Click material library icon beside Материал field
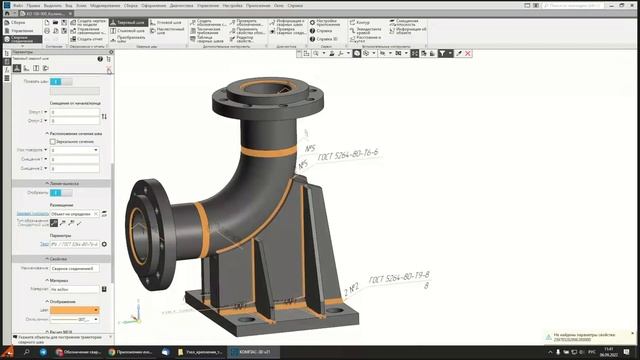Viewport: 640px width, 360px height. click(104, 289)
